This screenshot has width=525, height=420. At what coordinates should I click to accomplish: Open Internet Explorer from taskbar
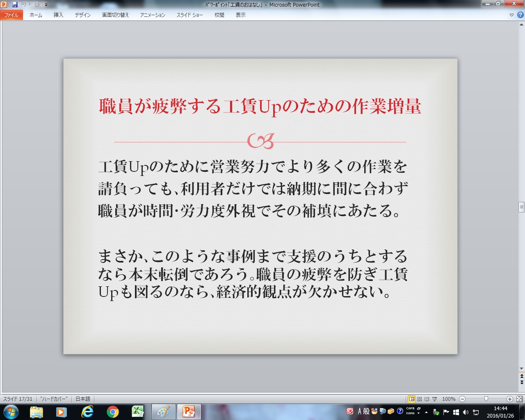click(x=87, y=412)
